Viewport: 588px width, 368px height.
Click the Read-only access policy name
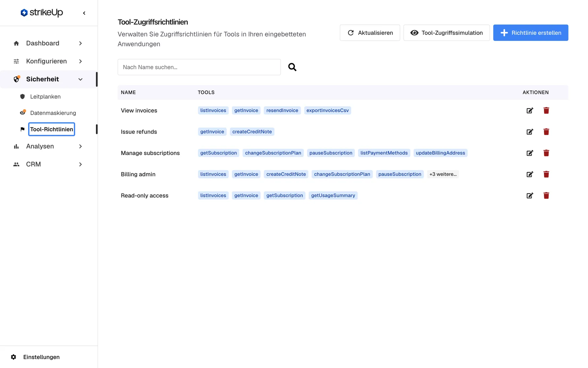pyautogui.click(x=145, y=196)
